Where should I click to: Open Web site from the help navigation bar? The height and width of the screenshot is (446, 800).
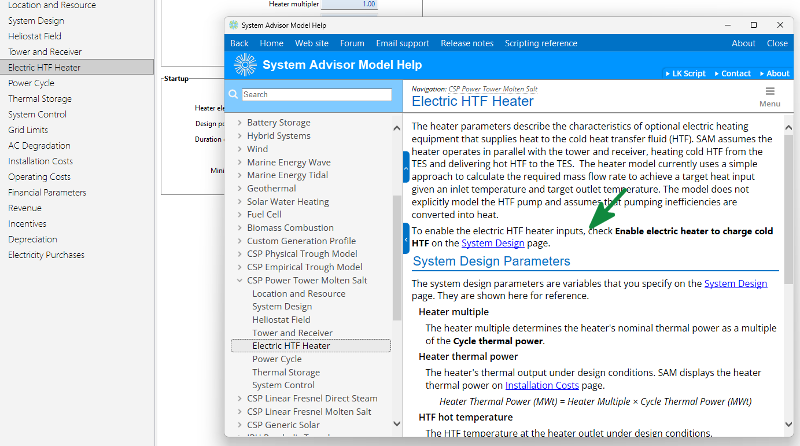click(312, 43)
